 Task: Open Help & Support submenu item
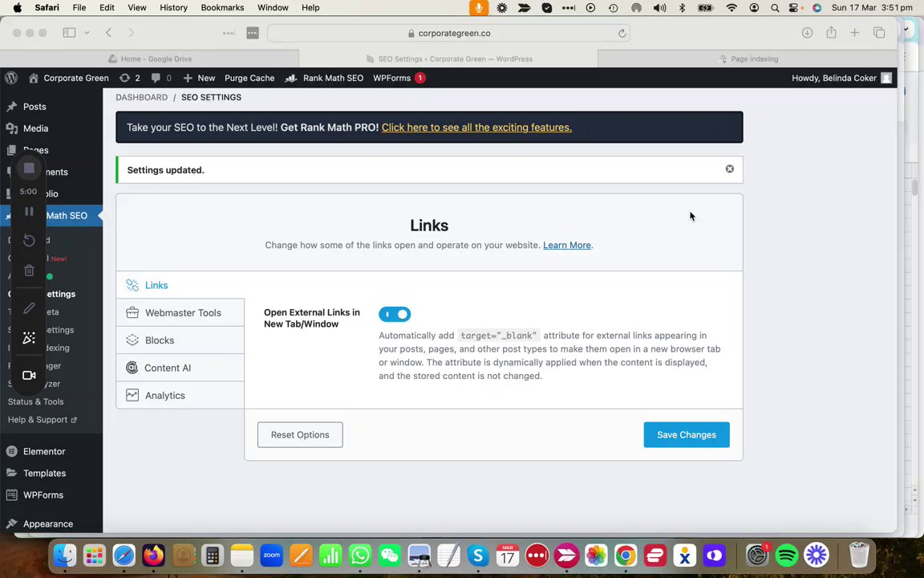tap(43, 420)
